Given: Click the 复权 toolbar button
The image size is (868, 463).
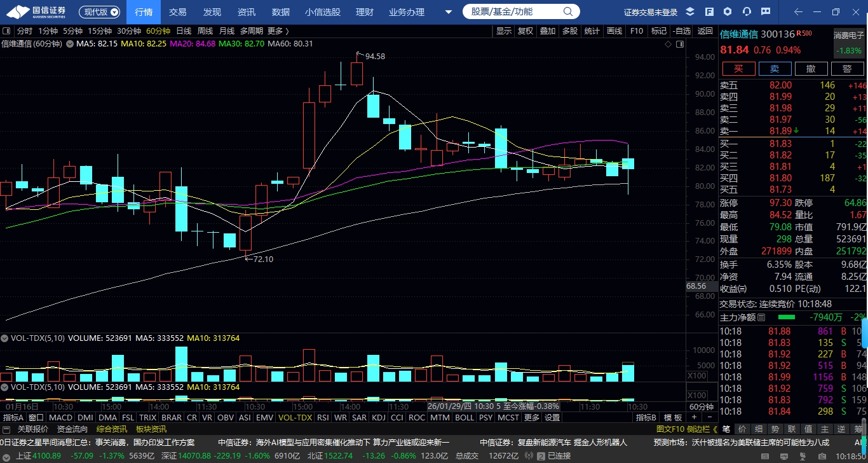Looking at the screenshot, I should pos(526,31).
